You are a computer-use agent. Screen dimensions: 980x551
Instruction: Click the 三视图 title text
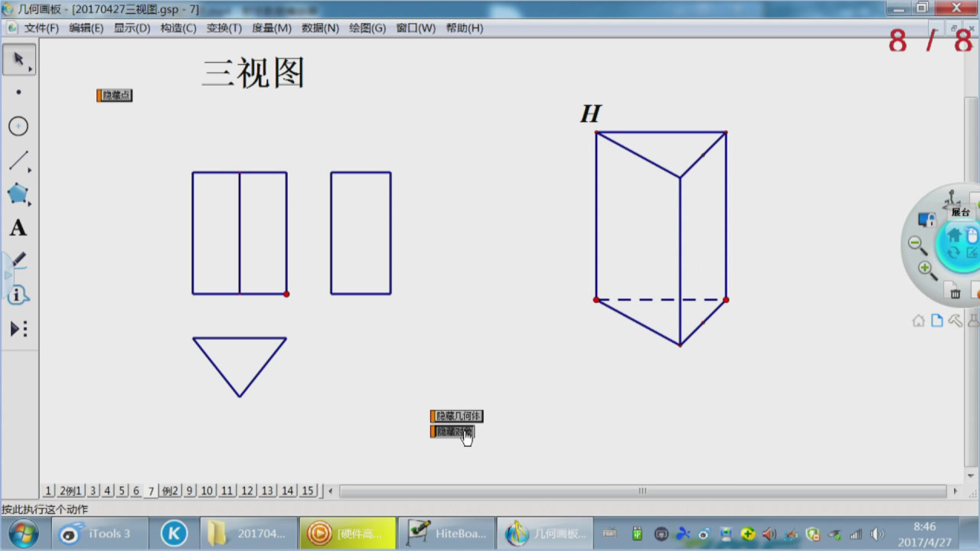pos(253,73)
